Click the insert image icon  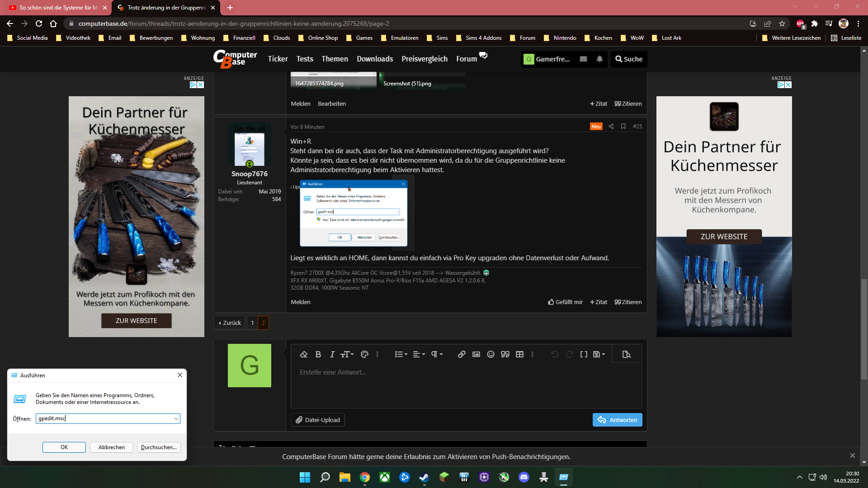tap(476, 355)
